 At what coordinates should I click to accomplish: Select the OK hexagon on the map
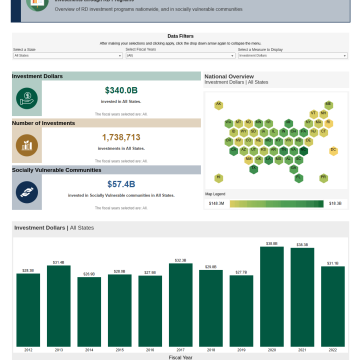pyautogui.click(x=259, y=160)
